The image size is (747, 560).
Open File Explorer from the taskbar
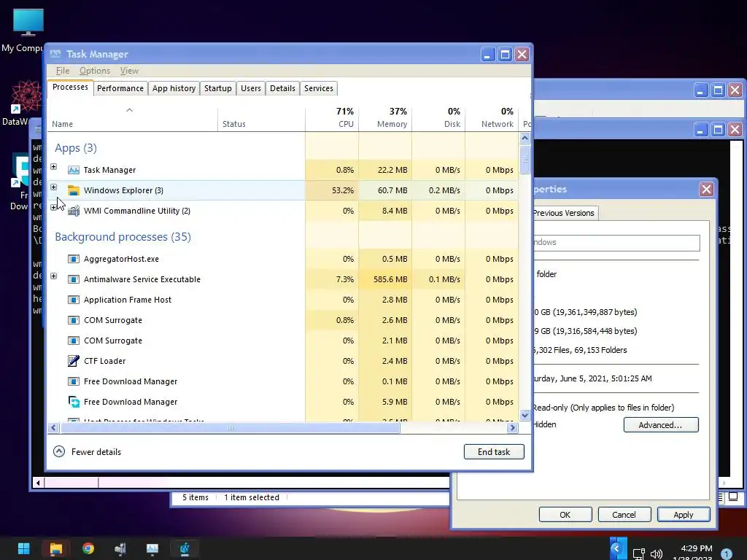[x=55, y=548]
